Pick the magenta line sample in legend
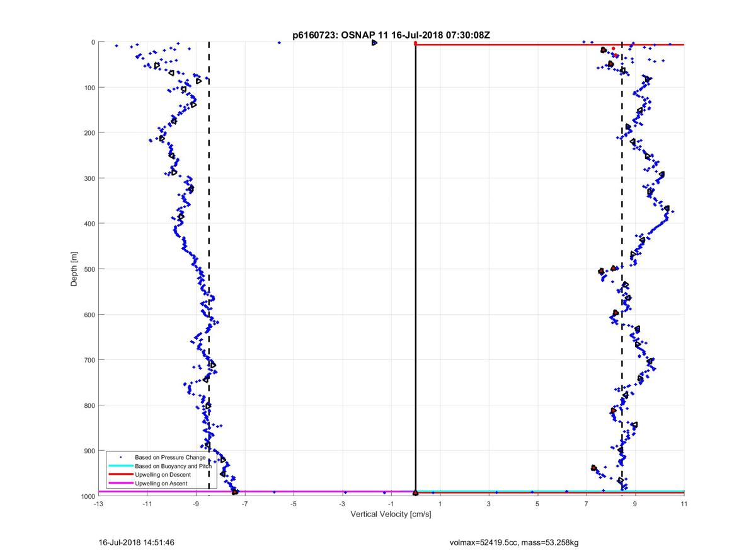The width and height of the screenshot is (756, 558). coord(120,483)
